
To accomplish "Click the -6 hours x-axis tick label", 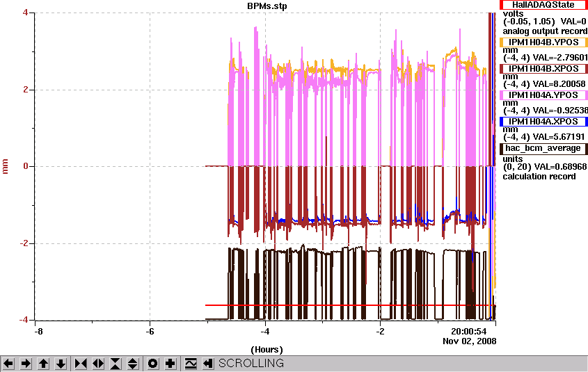I will 150,332.
